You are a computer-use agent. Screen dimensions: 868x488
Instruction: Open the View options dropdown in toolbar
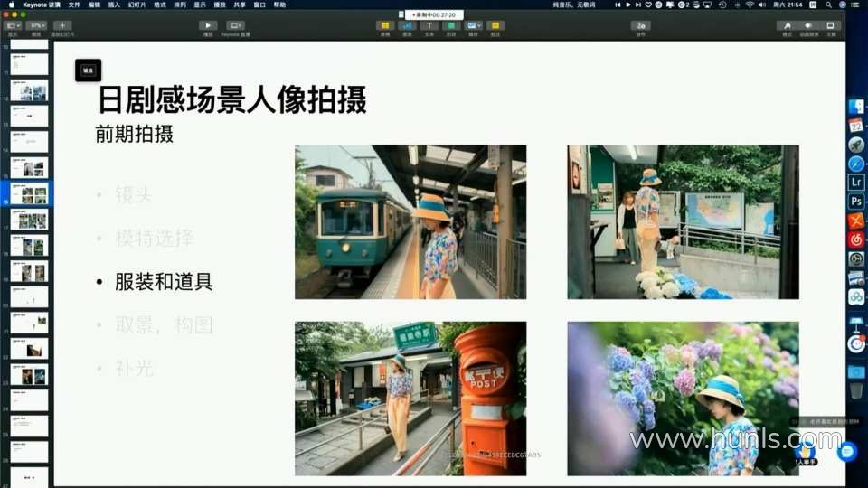(13, 25)
